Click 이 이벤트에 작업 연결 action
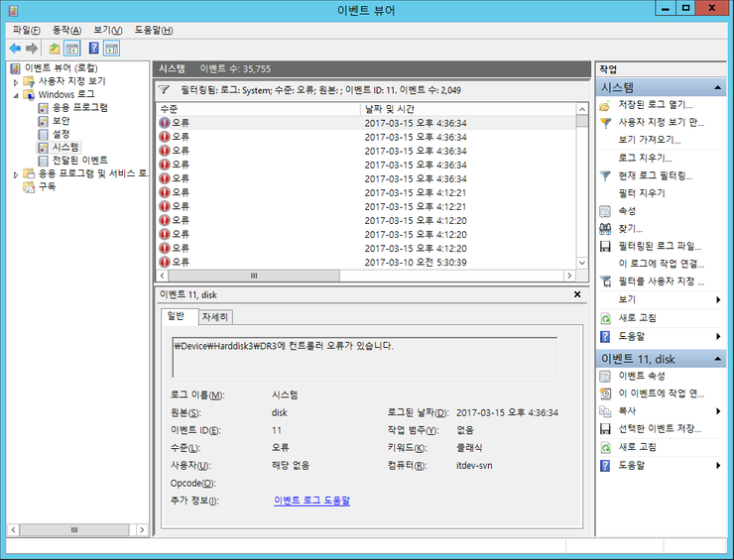Screen dimensions: 734x560 (x=661, y=393)
